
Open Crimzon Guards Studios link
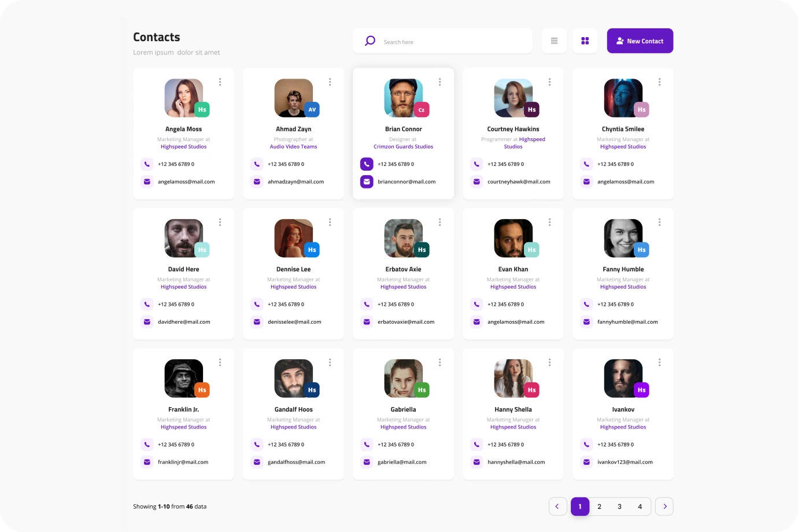[x=403, y=147]
